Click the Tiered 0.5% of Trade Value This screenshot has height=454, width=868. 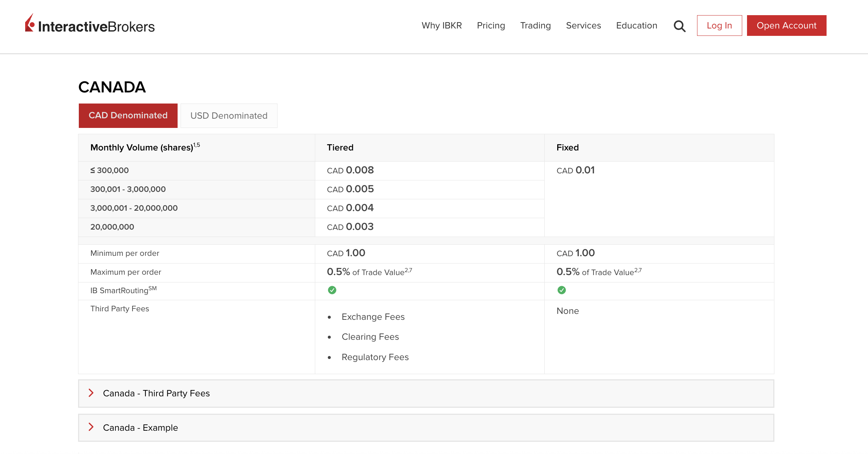(370, 272)
